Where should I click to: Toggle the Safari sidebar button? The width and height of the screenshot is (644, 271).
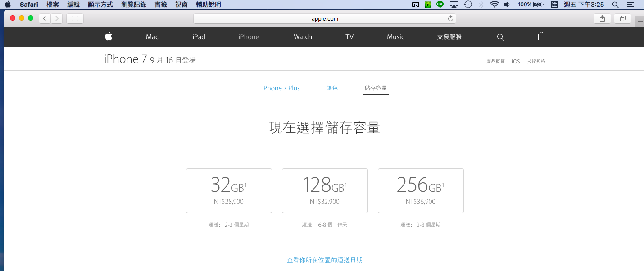click(75, 18)
